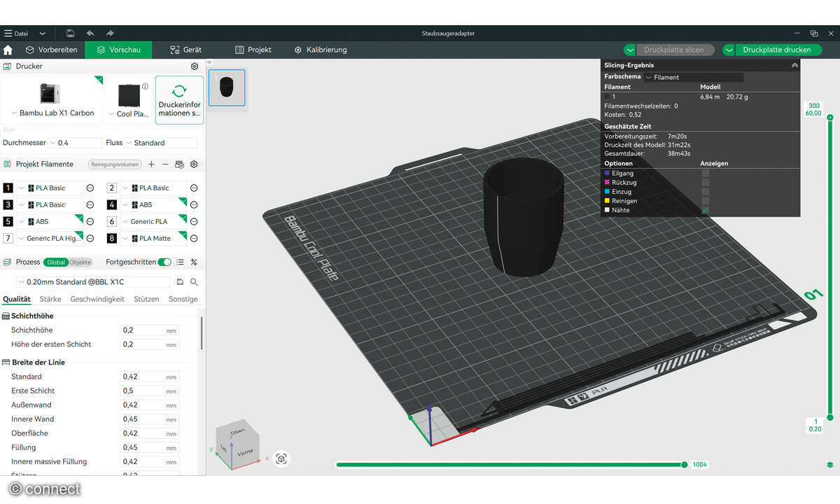Open options for filament 3 PLA Basic

pos(90,204)
